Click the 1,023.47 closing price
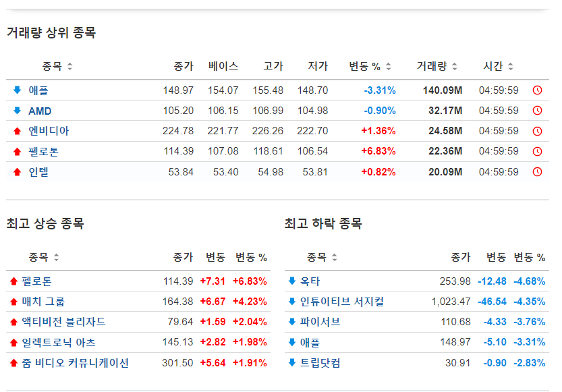The width and height of the screenshot is (562, 392). [x=451, y=302]
